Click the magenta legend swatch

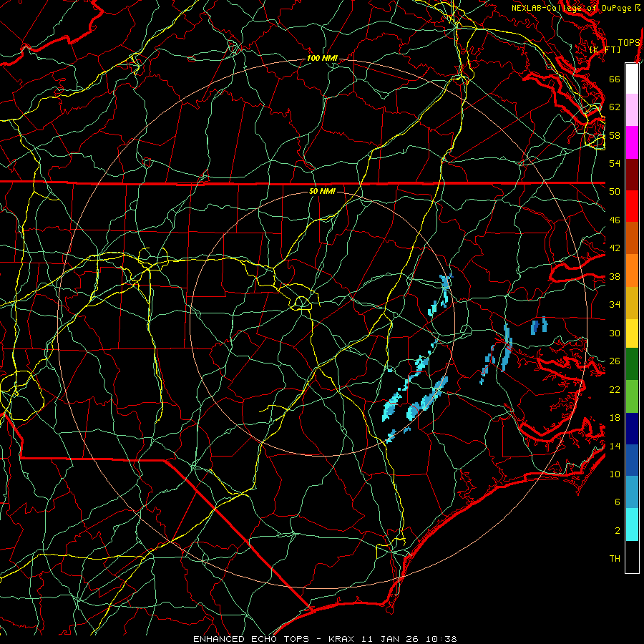(632, 142)
